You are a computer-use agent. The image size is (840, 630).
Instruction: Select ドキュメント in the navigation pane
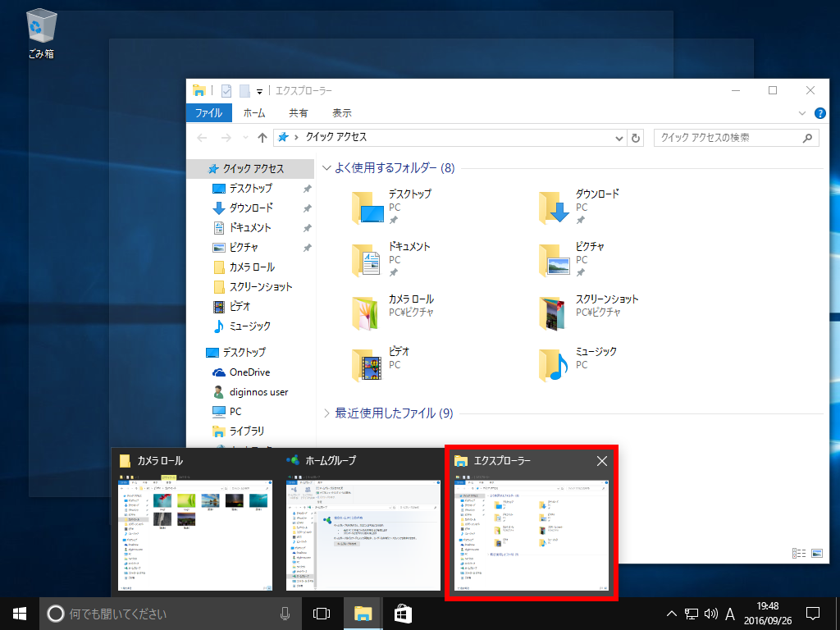pyautogui.click(x=250, y=228)
